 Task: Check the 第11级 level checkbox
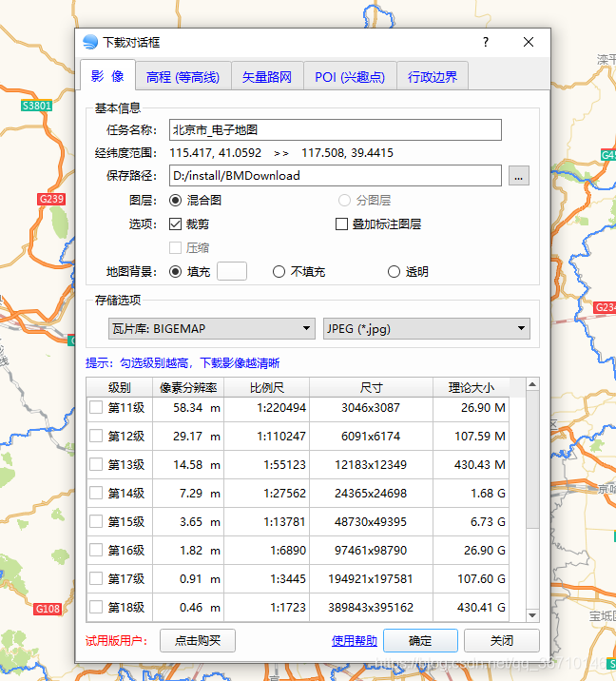tap(96, 407)
